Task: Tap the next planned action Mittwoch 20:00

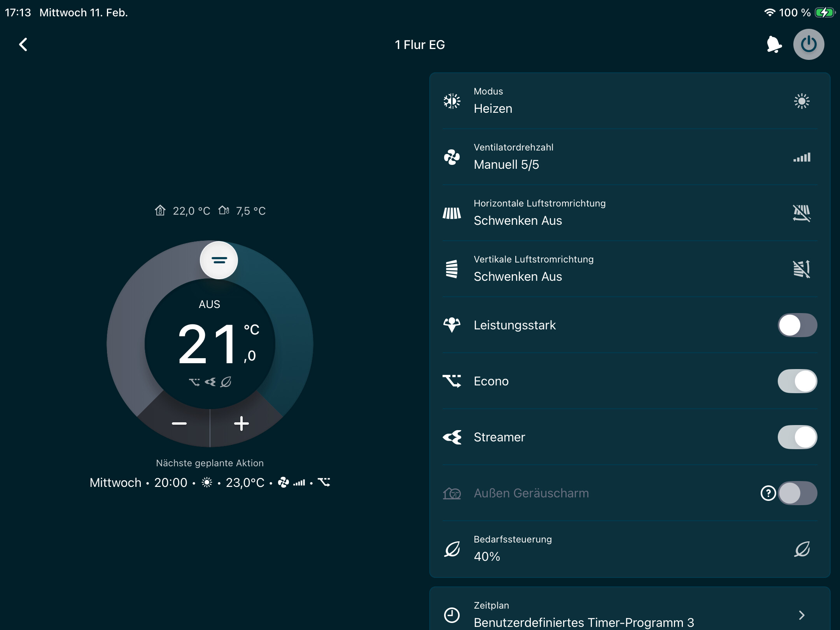Action: click(210, 483)
